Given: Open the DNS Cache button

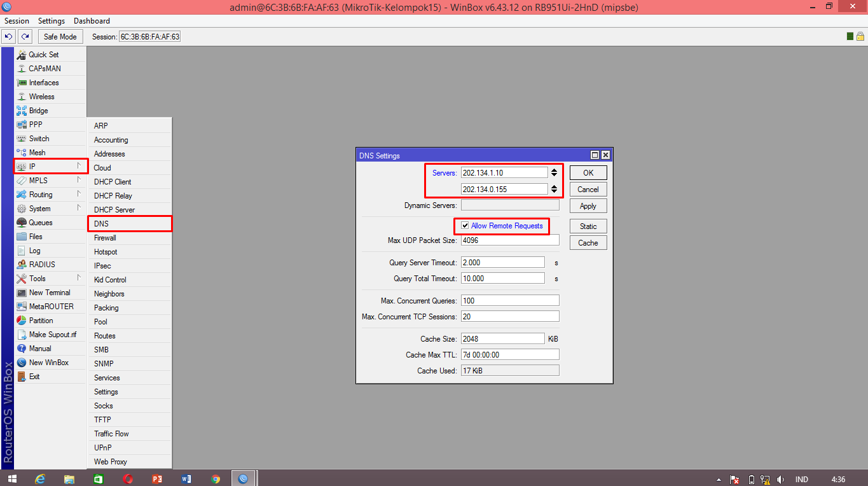Looking at the screenshot, I should (588, 243).
